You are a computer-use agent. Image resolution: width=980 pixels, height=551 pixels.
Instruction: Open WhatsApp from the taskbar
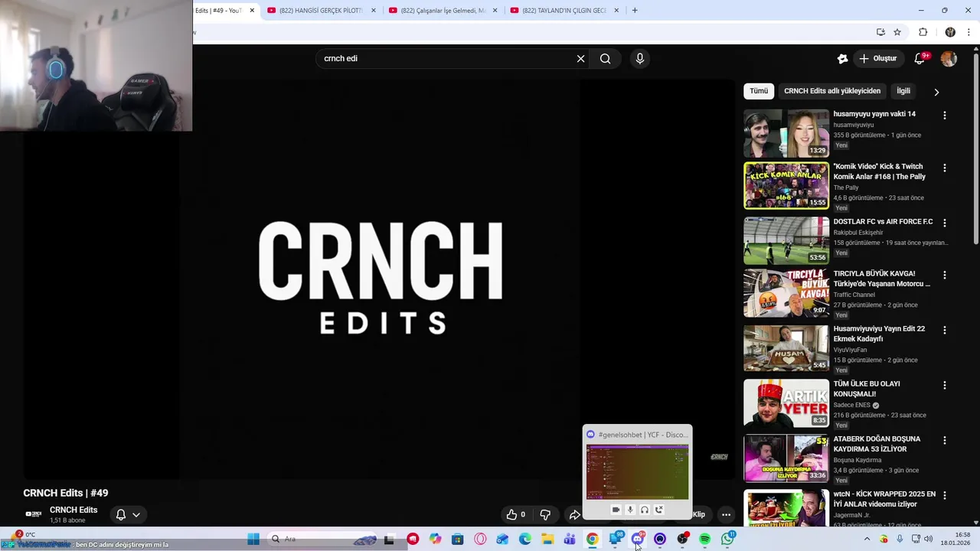coord(727,540)
